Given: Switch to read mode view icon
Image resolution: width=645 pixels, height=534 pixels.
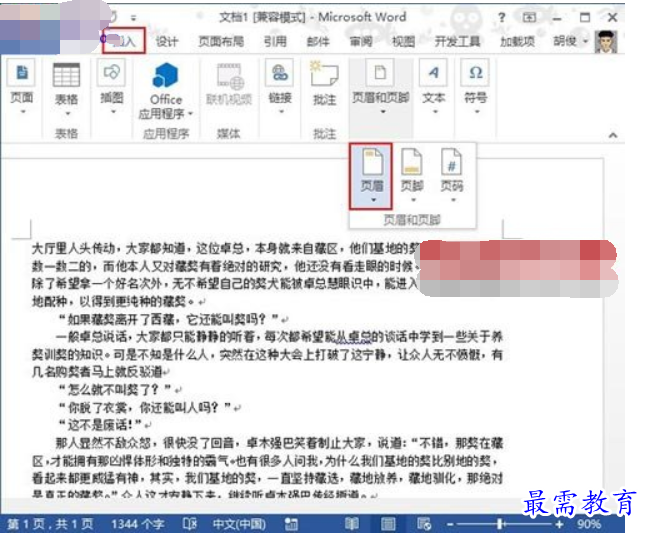Looking at the screenshot, I should 352,524.
